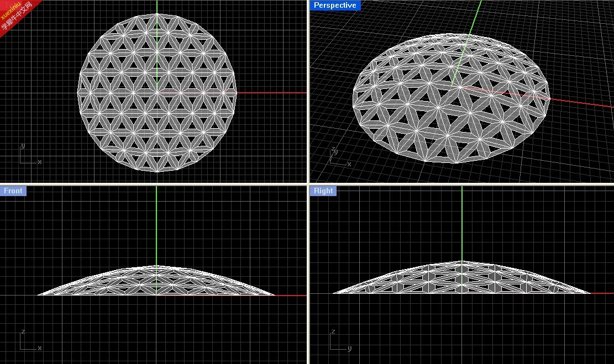Select the dome mesh in the Perspective viewport
The image size is (614, 364).
pyautogui.click(x=451, y=98)
